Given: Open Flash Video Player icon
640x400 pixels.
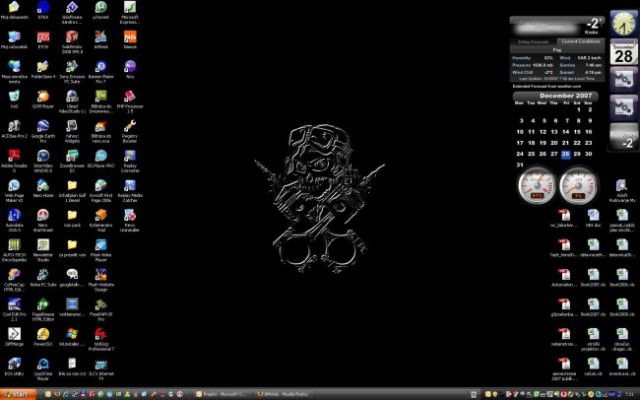Looking at the screenshot, I should tap(101, 250).
